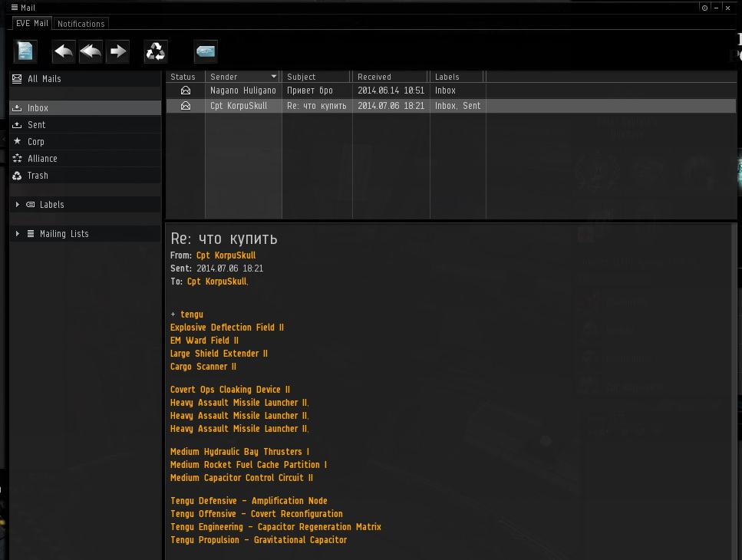Viewport: 742px width, 560px height.
Task: Select the Inbox folder
Action: tap(85, 108)
